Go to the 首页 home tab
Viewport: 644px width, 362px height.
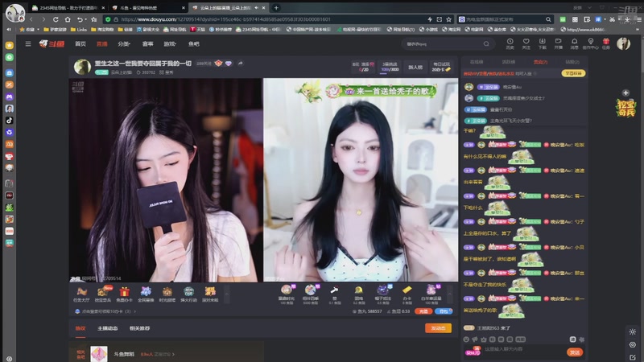(x=80, y=44)
